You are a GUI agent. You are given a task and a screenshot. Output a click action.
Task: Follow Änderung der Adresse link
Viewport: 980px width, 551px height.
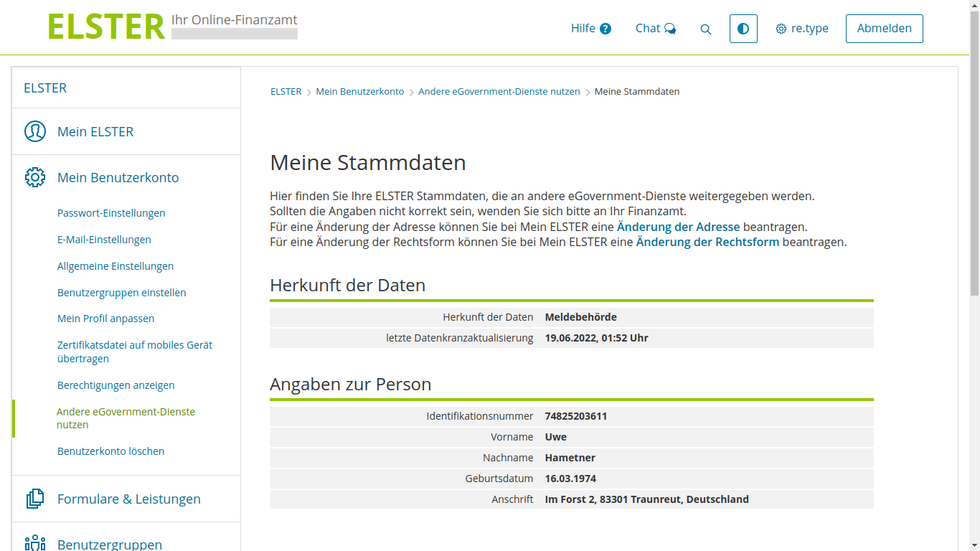click(678, 227)
